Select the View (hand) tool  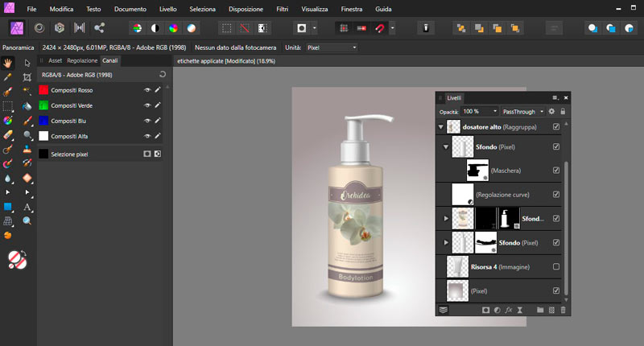pos(8,64)
